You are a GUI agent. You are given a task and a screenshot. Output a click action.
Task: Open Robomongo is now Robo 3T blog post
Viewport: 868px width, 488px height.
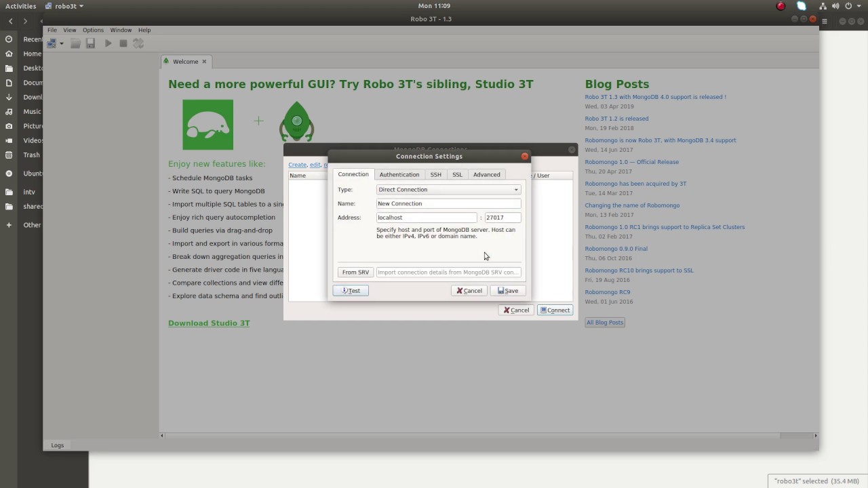coord(660,140)
